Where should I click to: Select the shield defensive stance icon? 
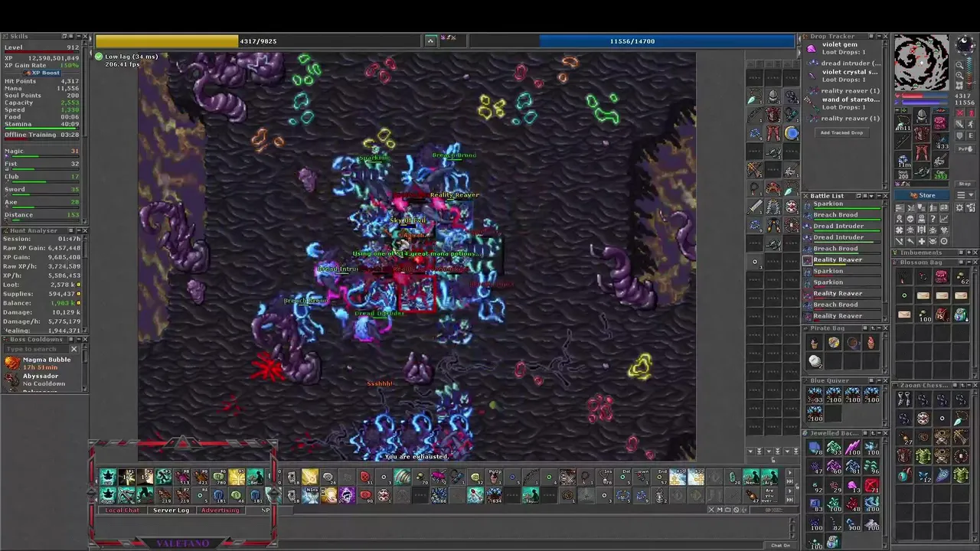[959, 135]
